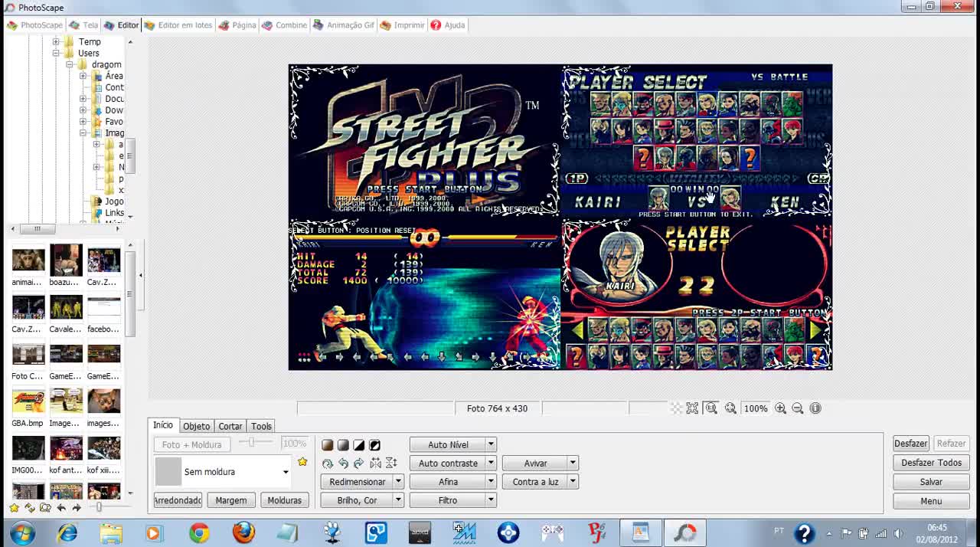Click the Molduras button
The height and width of the screenshot is (547, 980).
pyautogui.click(x=284, y=500)
